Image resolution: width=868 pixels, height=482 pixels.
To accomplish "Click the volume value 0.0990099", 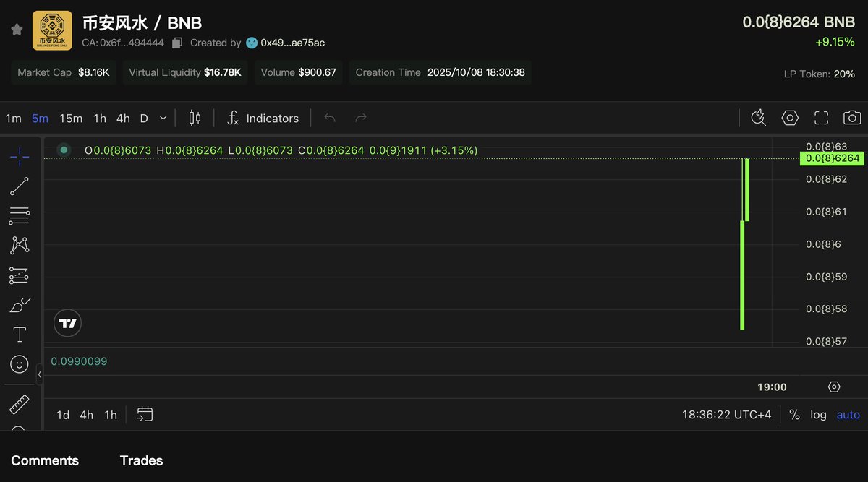I will tap(79, 361).
